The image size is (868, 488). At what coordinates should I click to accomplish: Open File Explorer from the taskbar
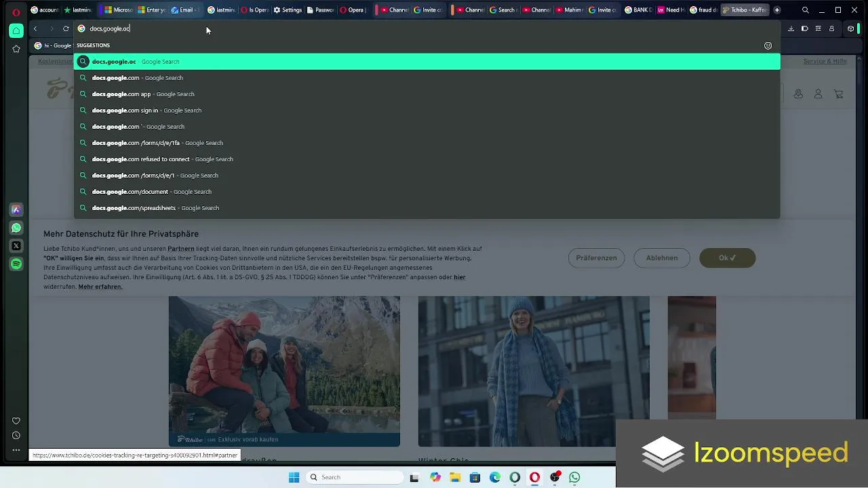click(x=455, y=478)
